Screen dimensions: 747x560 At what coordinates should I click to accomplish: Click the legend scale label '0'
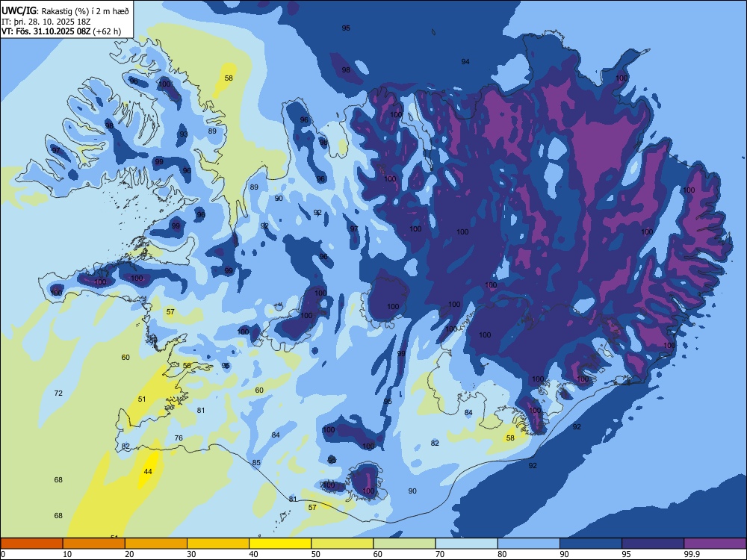coord(3,554)
